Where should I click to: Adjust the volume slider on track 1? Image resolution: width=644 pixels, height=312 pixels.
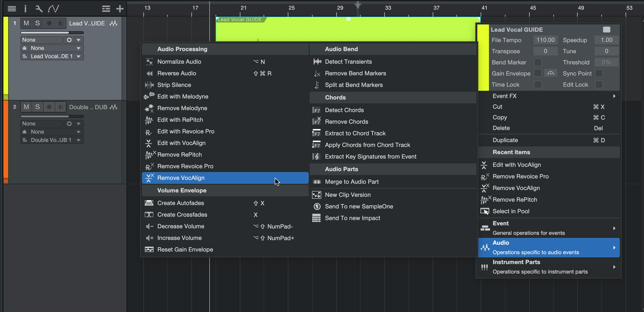[52, 32]
